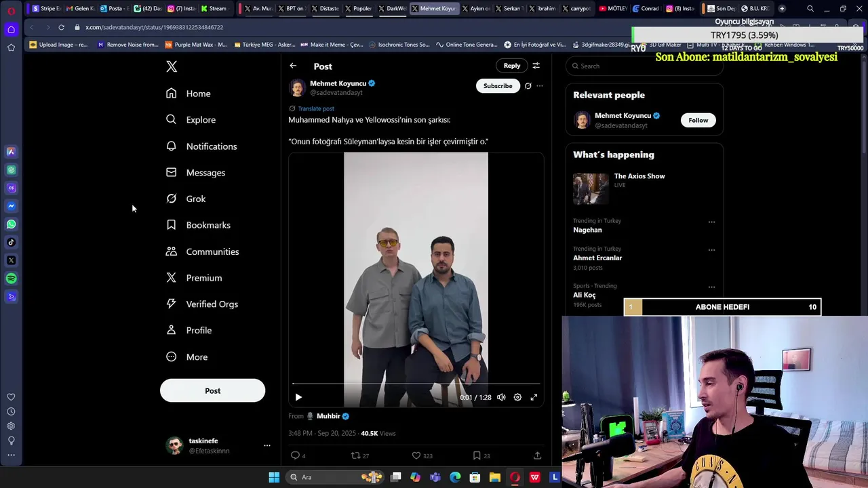Open File Explorer from taskbar

[x=495, y=477]
